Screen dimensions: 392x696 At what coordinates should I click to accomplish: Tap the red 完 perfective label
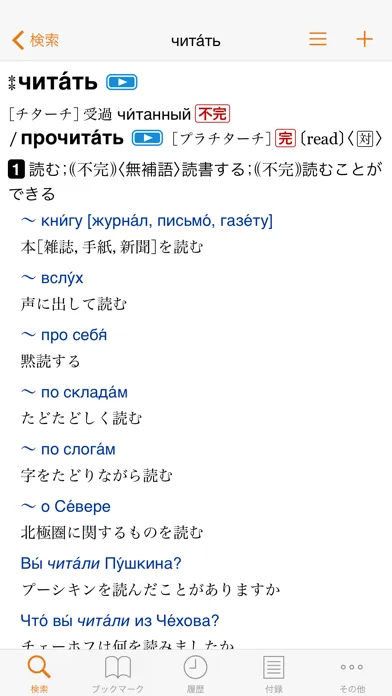[285, 138]
